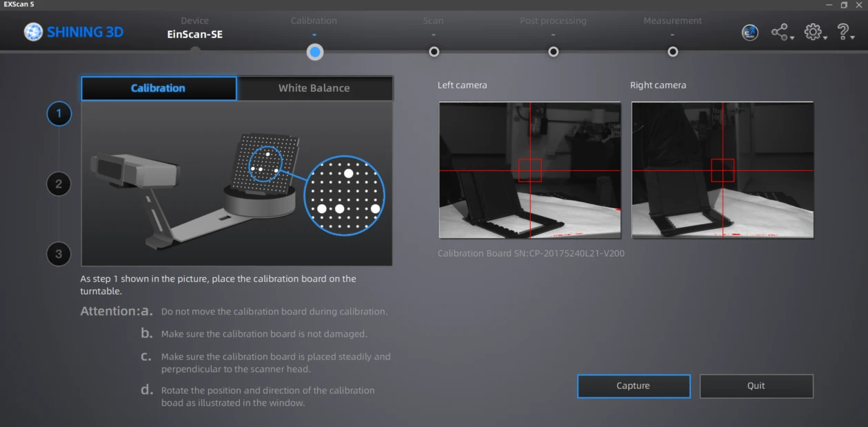
Task: Open the settings gear dropdown
Action: tap(816, 32)
